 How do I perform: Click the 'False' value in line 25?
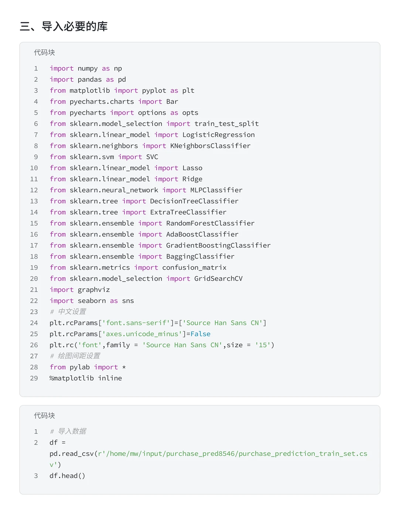[x=200, y=334]
